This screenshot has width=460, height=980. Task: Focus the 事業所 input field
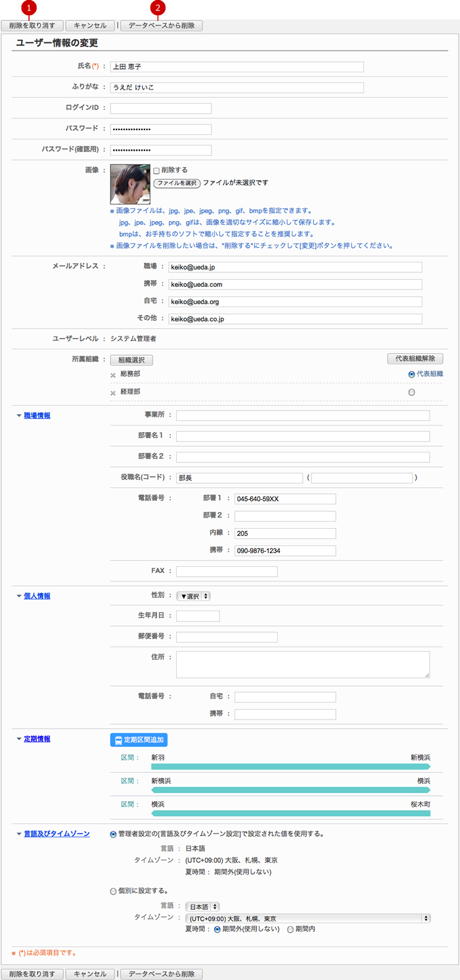coord(303,415)
